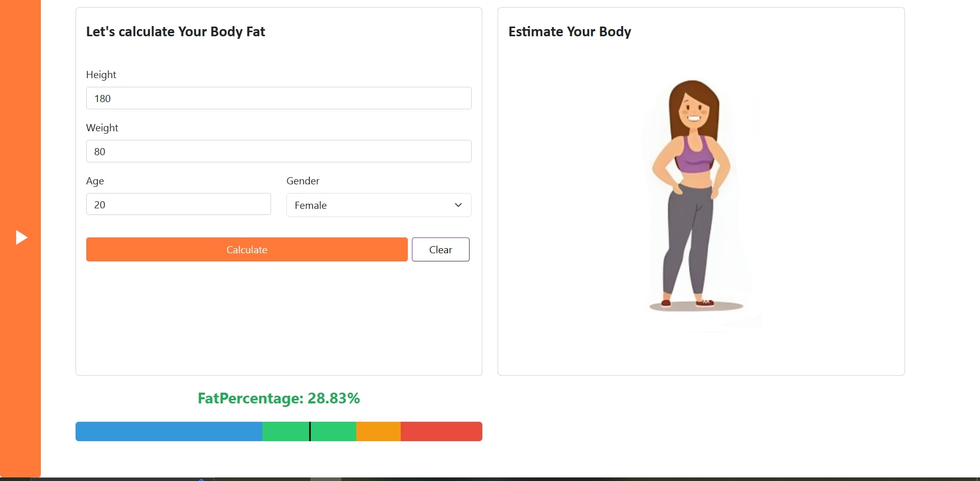Click the orange segment of the fat bar

pos(378,431)
